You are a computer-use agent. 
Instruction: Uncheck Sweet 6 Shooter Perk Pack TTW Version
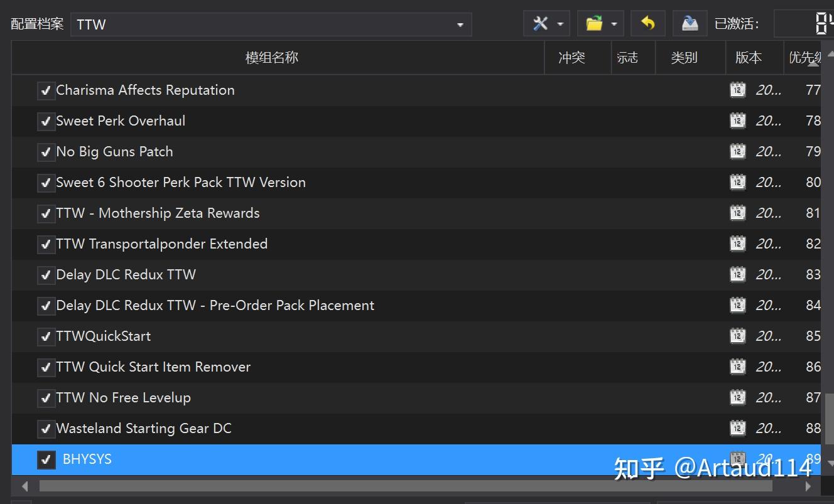tap(45, 183)
